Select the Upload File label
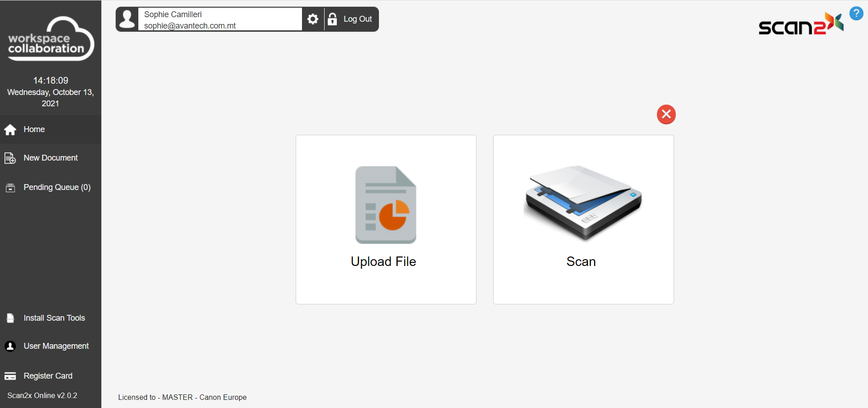 point(383,261)
